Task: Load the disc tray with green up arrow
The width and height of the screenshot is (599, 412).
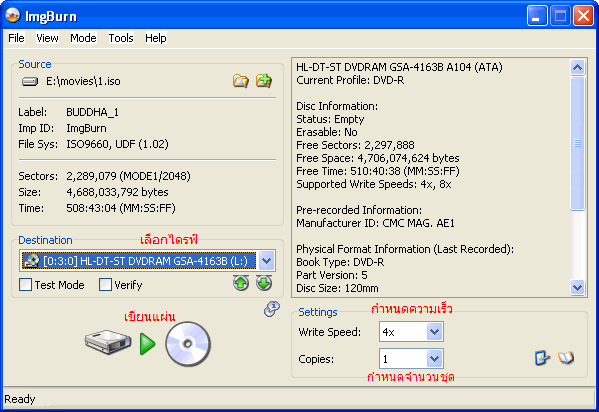Action: click(241, 283)
